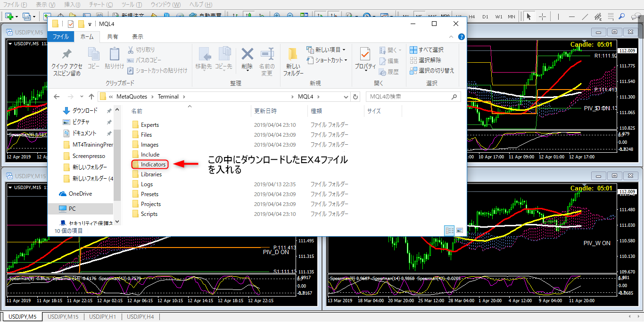Click 選択の切り替え to invert selection
Screen dimensions: 644x322
(x=431, y=71)
